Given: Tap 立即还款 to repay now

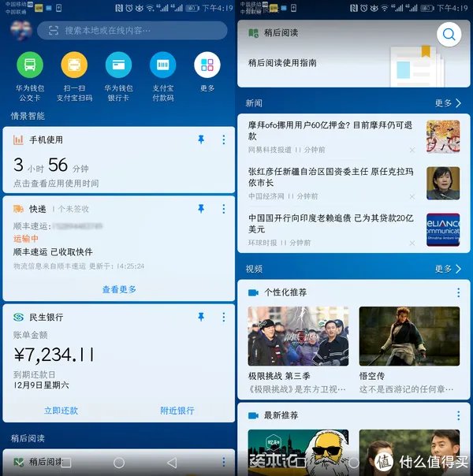Looking at the screenshot, I should pyautogui.click(x=61, y=411).
